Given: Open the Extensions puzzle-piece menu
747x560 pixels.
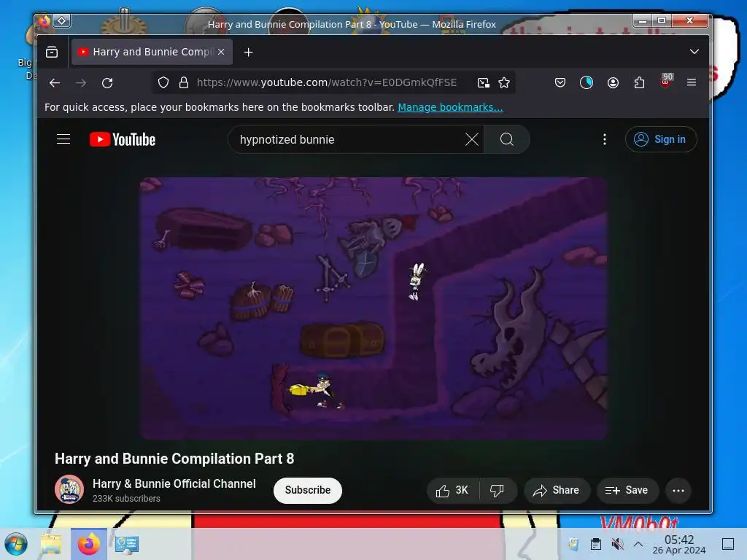Looking at the screenshot, I should (x=639, y=83).
